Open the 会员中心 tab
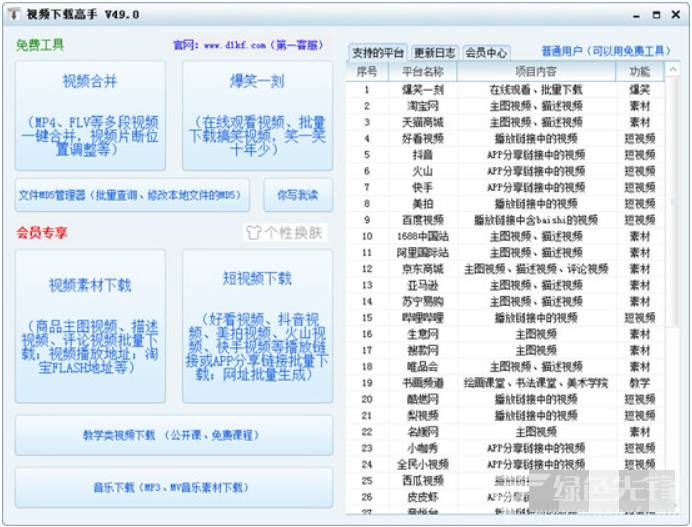 (x=487, y=52)
